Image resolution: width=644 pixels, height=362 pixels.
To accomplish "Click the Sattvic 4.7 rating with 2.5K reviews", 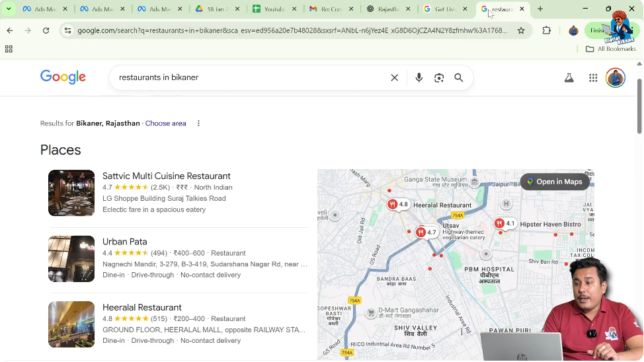I will 136,187.
